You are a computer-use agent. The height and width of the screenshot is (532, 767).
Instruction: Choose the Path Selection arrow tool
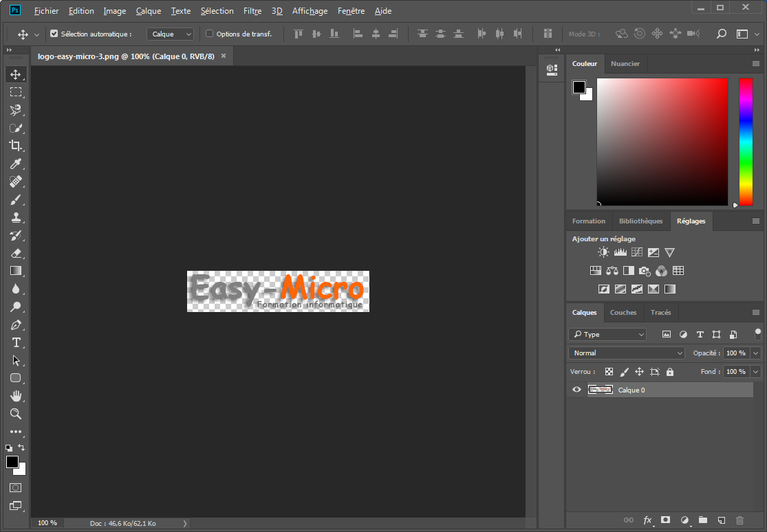16,360
